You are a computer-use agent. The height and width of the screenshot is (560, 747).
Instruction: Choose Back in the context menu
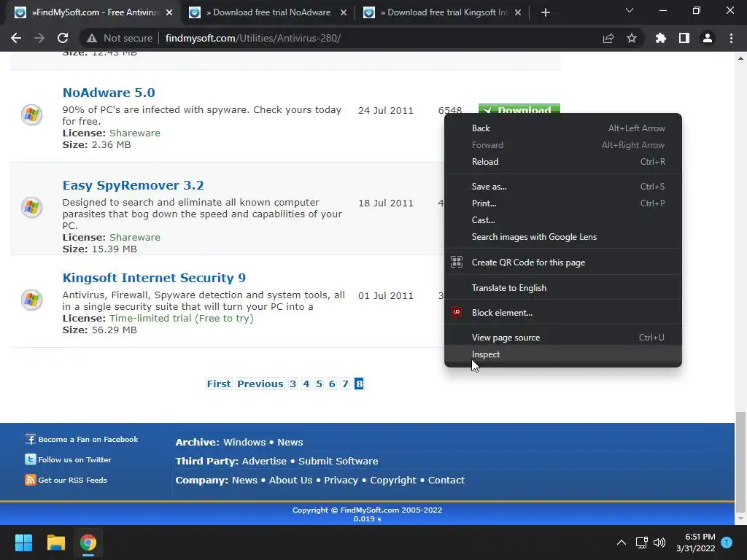tap(562, 128)
